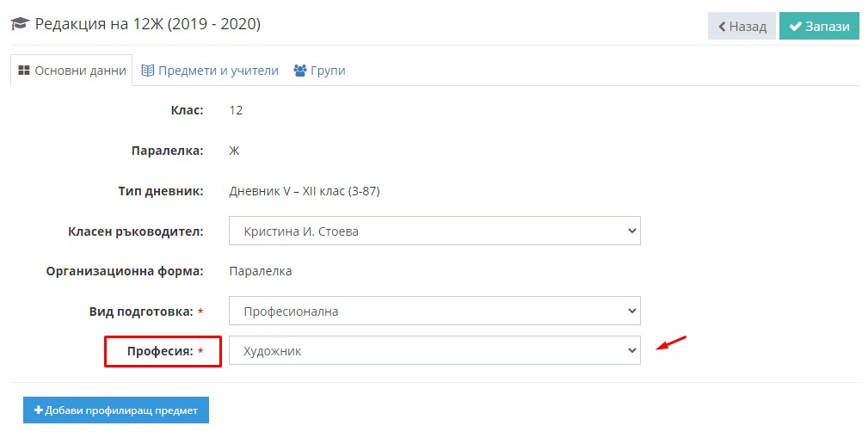Viewport: 868px width, 438px height.
Task: Click the red arrow pointing to Професия field
Action: pos(671,342)
